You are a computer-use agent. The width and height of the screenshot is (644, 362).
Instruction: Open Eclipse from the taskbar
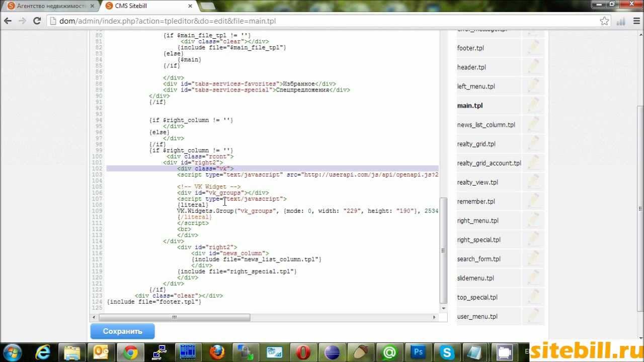(x=332, y=352)
